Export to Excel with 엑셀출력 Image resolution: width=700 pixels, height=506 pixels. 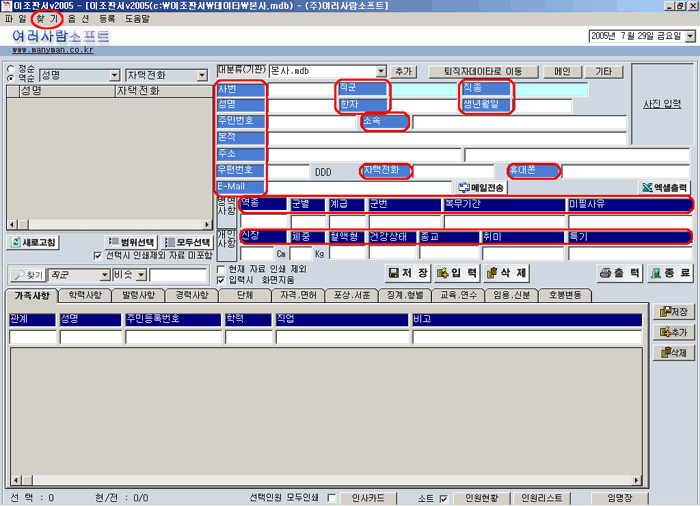click(665, 187)
